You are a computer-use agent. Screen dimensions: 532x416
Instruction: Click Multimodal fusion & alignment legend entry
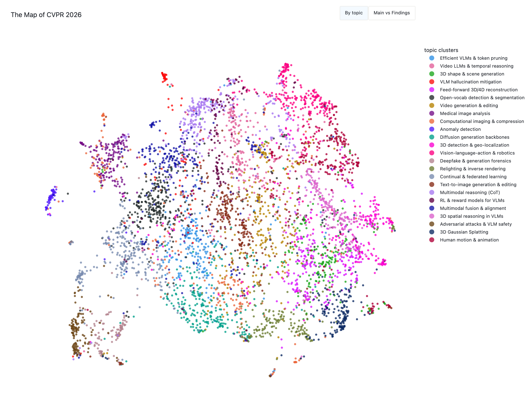[x=467, y=208]
